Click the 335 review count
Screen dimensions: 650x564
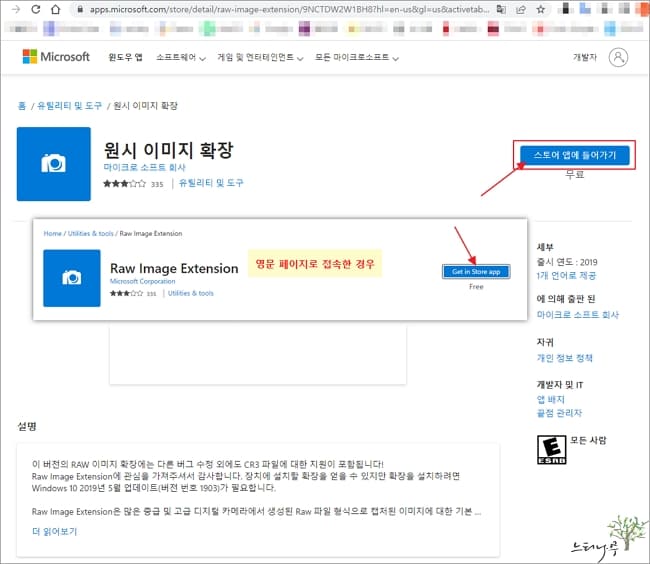(157, 184)
